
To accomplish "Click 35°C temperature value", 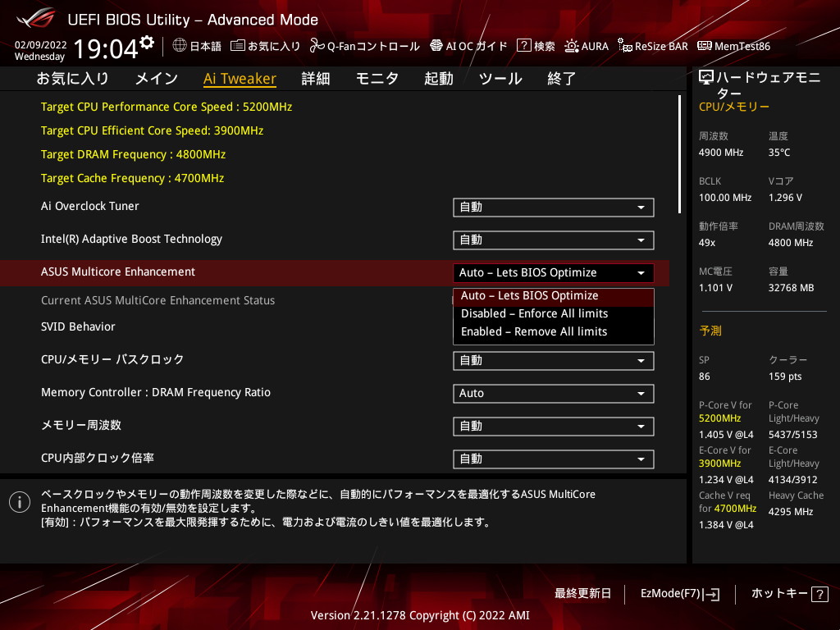I will point(779,153).
